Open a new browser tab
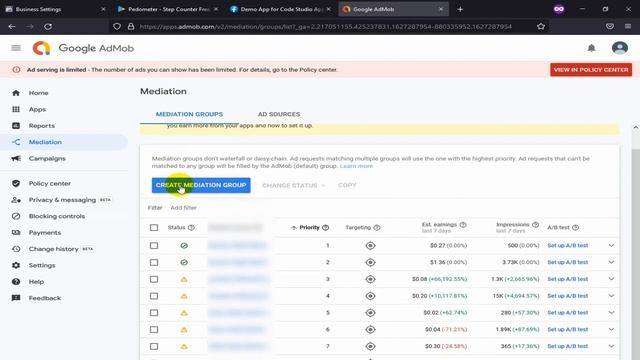This screenshot has width=640, height=360. click(x=460, y=9)
